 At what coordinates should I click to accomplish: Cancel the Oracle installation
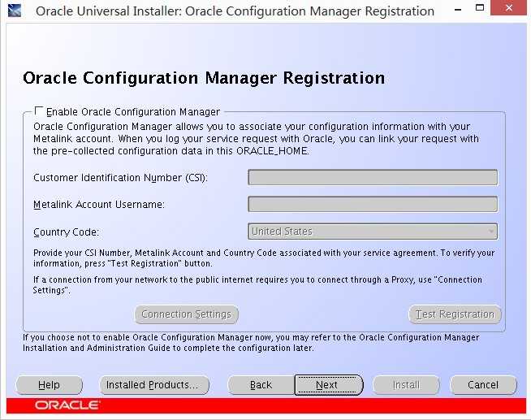point(483,385)
